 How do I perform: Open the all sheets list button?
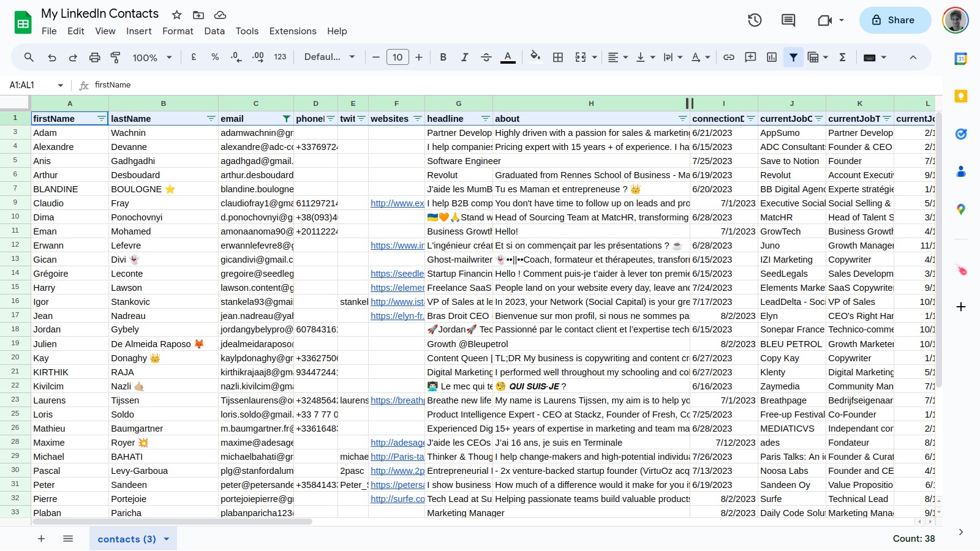(x=68, y=539)
